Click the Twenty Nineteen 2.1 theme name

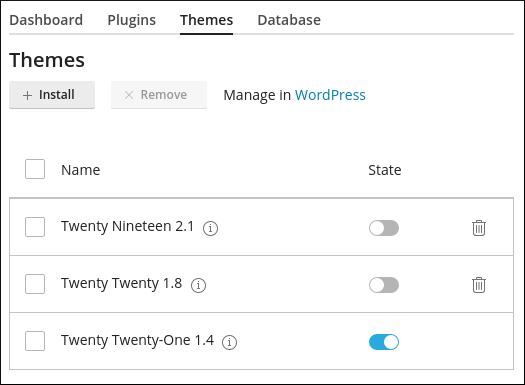click(127, 227)
